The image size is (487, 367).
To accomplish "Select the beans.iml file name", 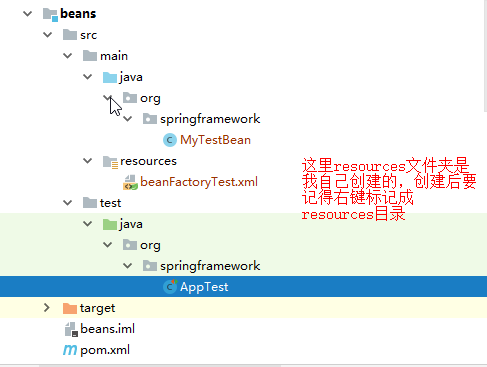I will [x=107, y=329].
